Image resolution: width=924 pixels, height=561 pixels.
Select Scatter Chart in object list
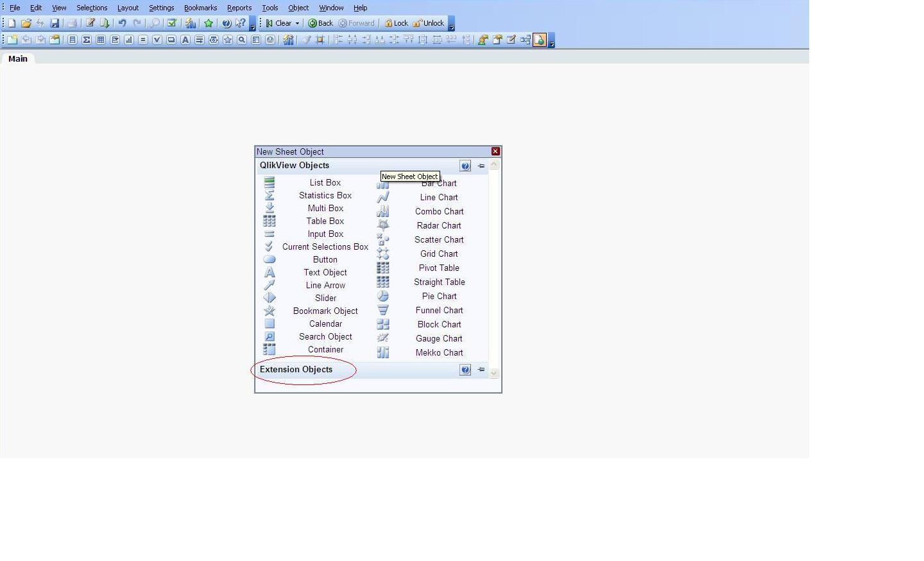440,239
